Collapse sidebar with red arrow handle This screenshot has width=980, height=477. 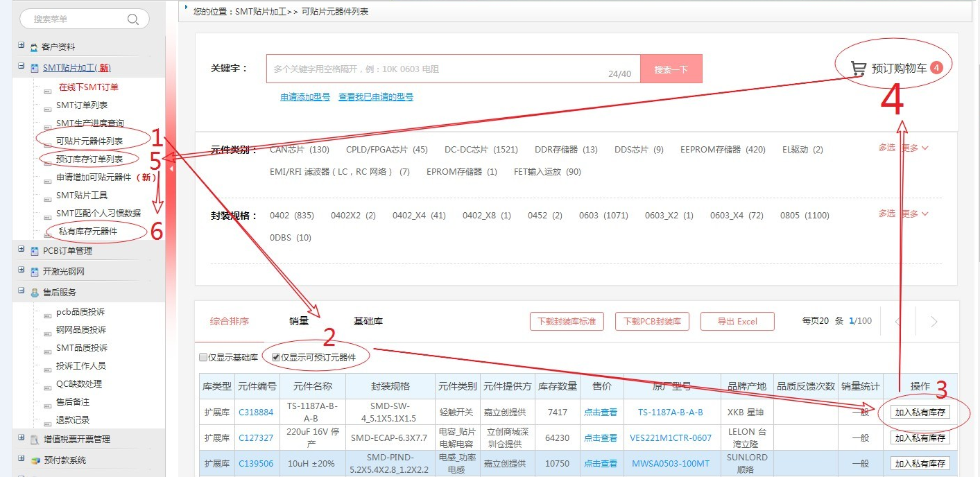tap(171, 167)
